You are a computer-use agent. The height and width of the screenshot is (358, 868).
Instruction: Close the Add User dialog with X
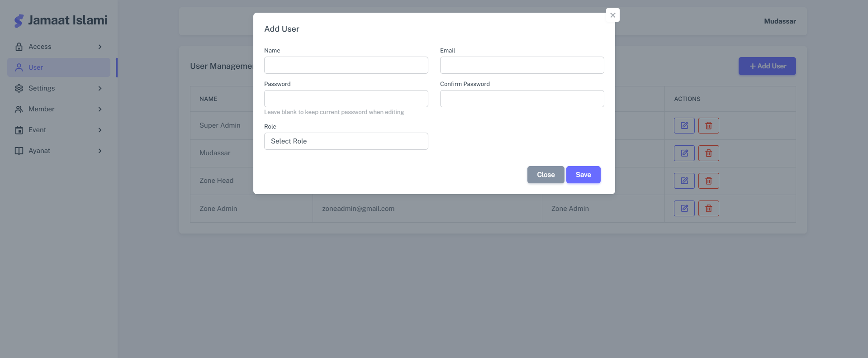(612, 15)
